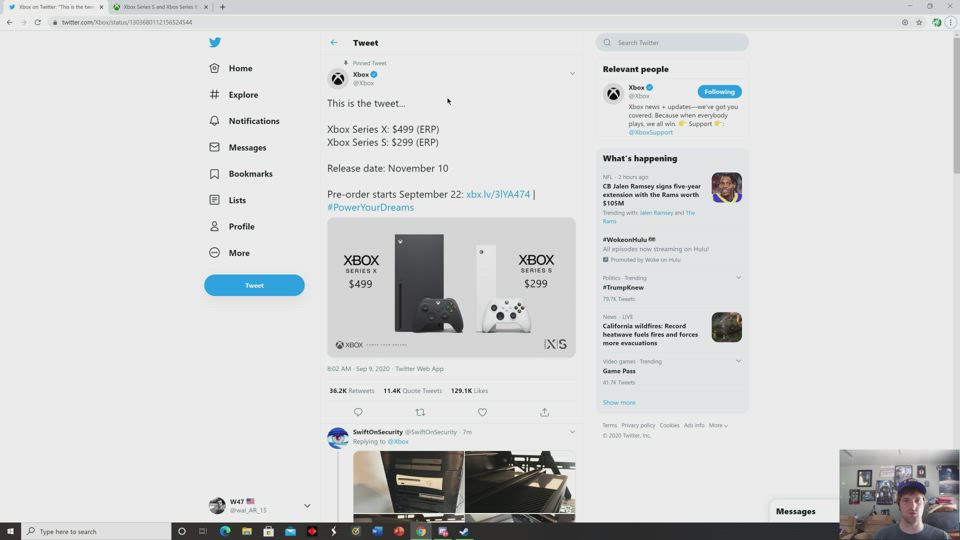Click the reply icon under the tweet
This screenshot has width=960, height=540.
pyautogui.click(x=358, y=412)
